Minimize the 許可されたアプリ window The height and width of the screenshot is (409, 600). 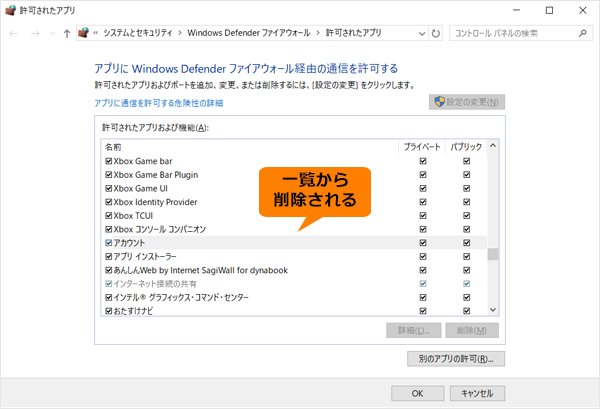point(517,10)
